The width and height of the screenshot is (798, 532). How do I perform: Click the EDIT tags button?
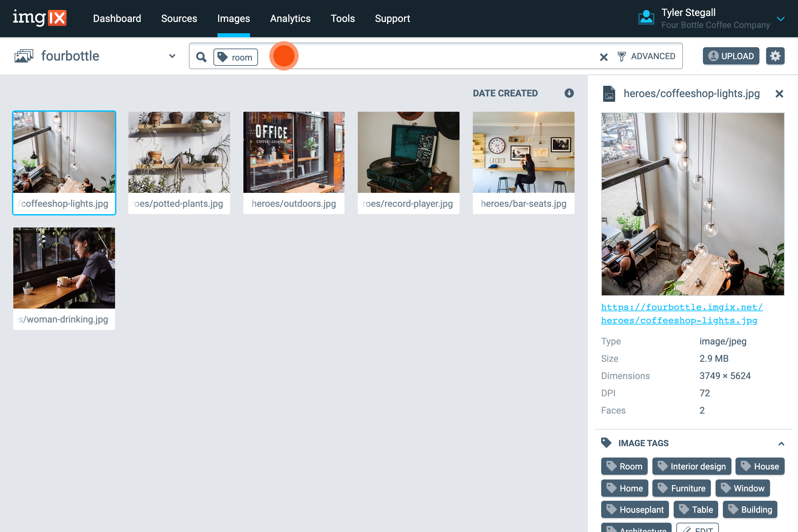click(x=697, y=529)
